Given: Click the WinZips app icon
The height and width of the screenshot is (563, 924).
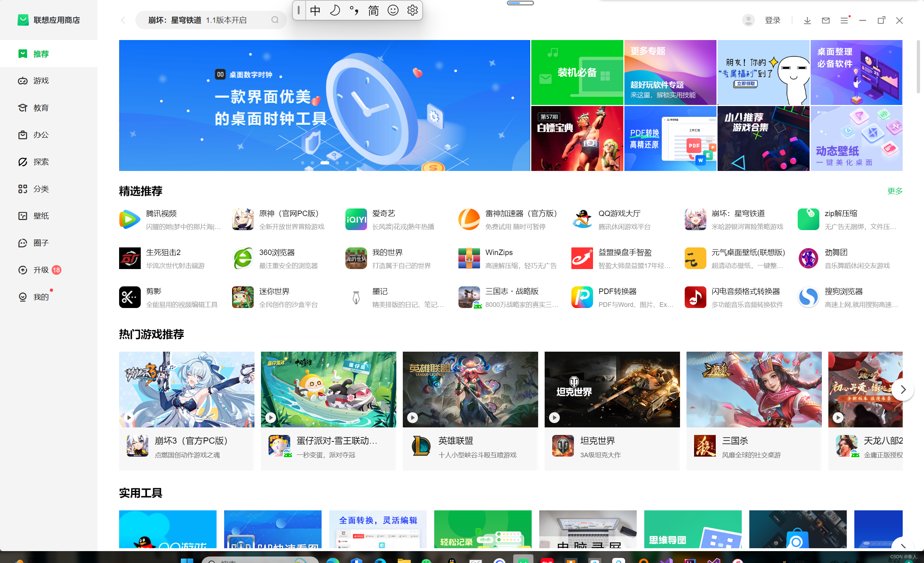Looking at the screenshot, I should pyautogui.click(x=469, y=258).
